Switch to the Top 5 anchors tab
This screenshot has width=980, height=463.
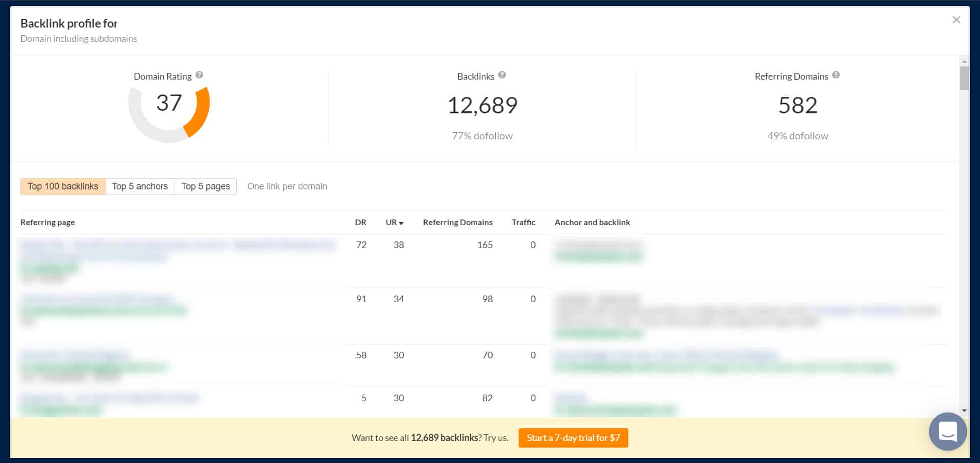[x=140, y=186]
